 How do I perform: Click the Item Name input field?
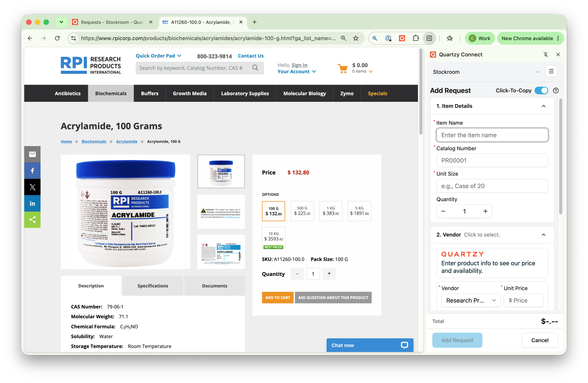pyautogui.click(x=492, y=135)
